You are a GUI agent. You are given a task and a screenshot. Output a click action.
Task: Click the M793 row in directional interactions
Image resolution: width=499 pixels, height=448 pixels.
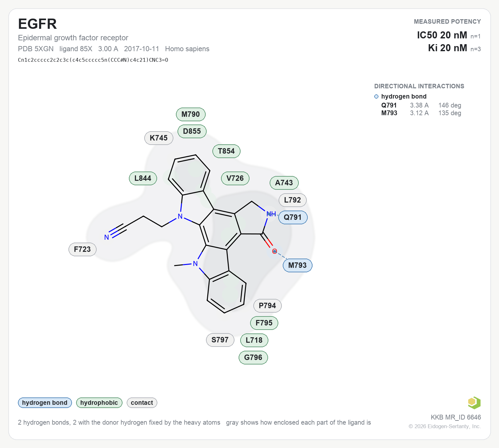tap(421, 113)
